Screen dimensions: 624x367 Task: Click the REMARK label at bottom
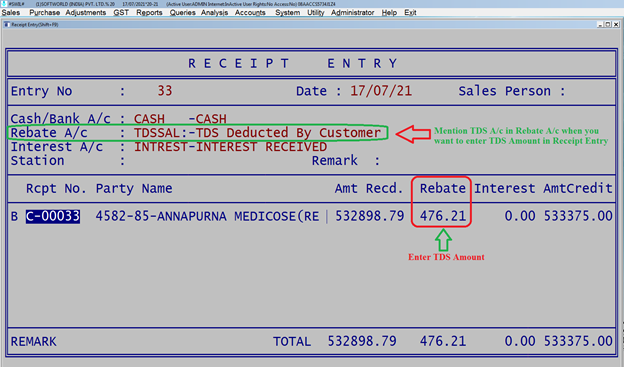(33, 342)
